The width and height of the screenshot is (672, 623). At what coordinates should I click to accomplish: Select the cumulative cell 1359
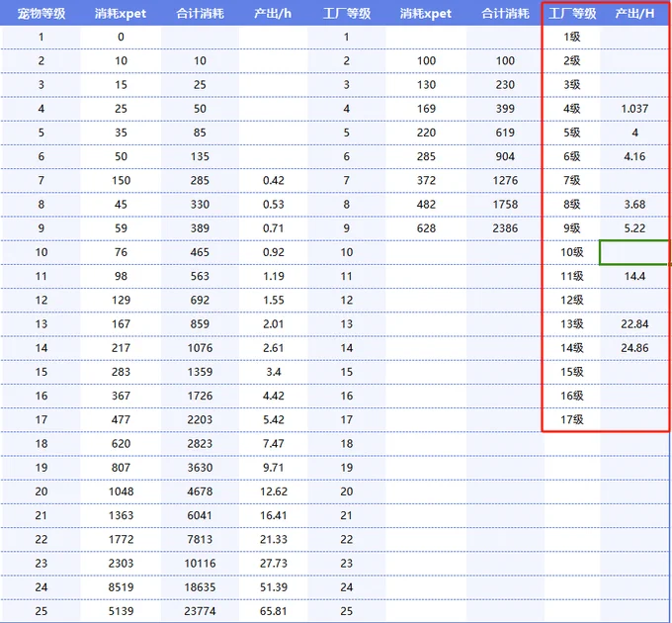click(201, 371)
